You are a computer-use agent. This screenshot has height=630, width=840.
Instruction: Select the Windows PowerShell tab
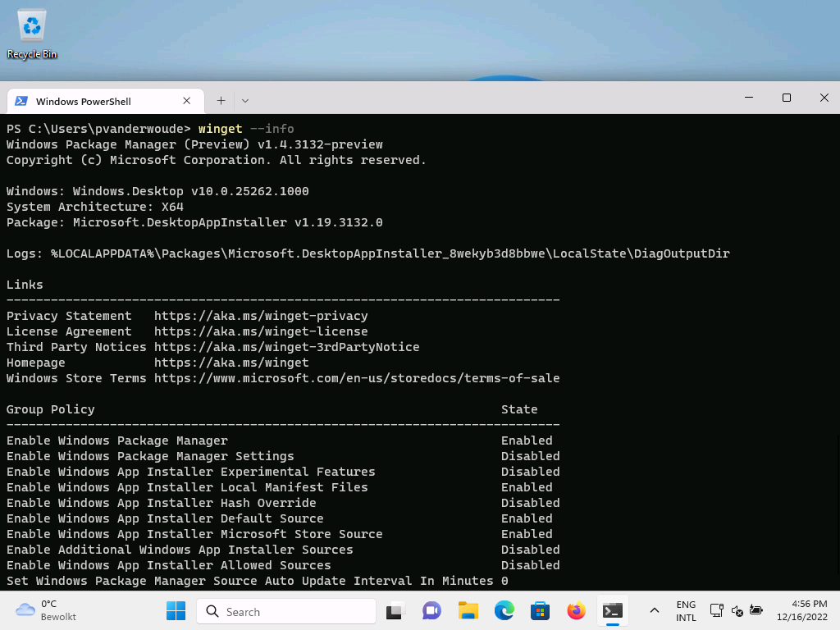pyautogui.click(x=106, y=101)
